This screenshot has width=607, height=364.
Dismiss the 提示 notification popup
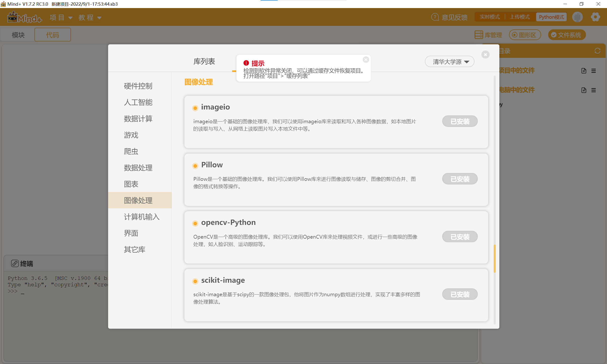366,60
